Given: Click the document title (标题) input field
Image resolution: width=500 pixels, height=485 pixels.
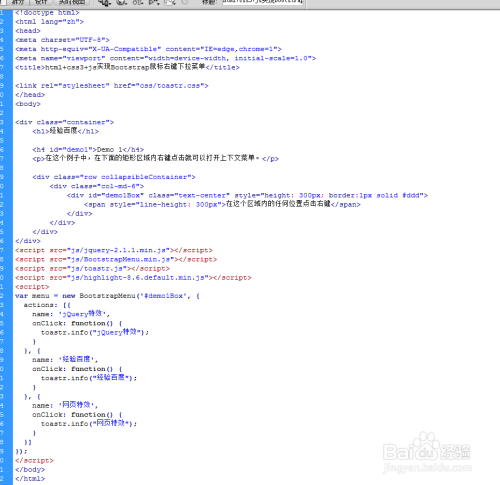Looking at the screenshot, I should [x=263, y=2].
